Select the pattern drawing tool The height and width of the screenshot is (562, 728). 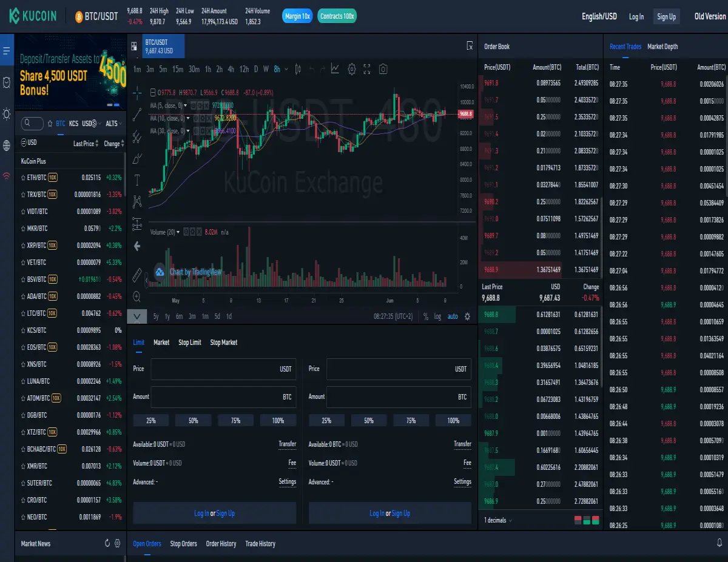[x=137, y=201]
